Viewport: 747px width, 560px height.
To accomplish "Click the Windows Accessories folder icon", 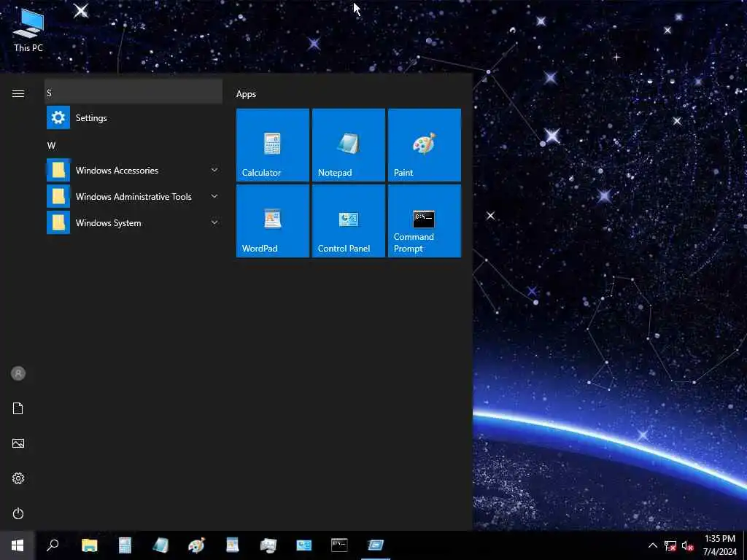I will coord(58,170).
